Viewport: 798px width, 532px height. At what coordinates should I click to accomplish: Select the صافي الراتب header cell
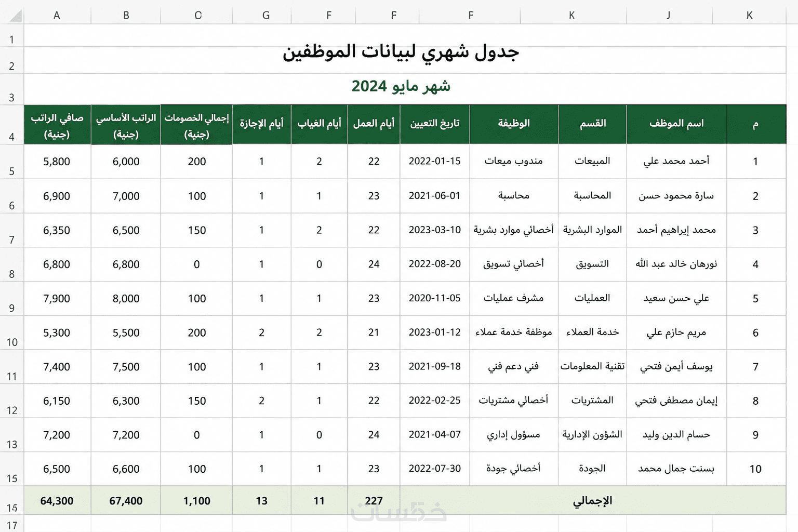(x=57, y=125)
